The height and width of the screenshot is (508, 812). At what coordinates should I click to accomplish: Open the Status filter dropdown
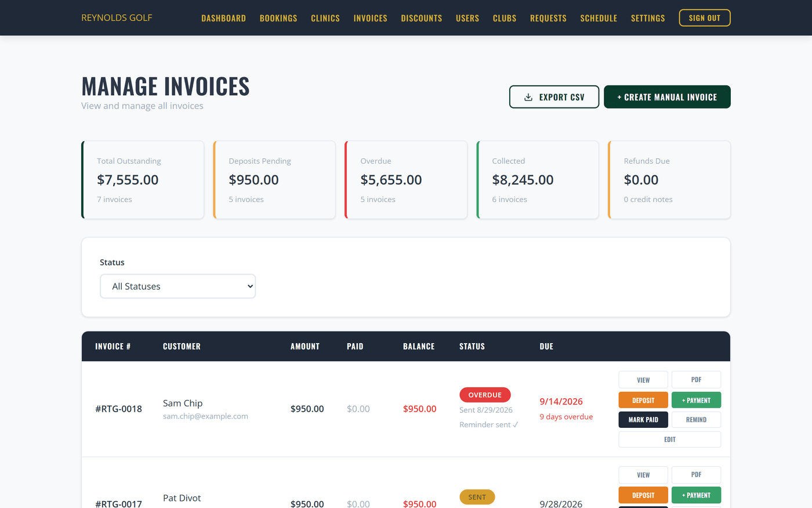(x=178, y=286)
